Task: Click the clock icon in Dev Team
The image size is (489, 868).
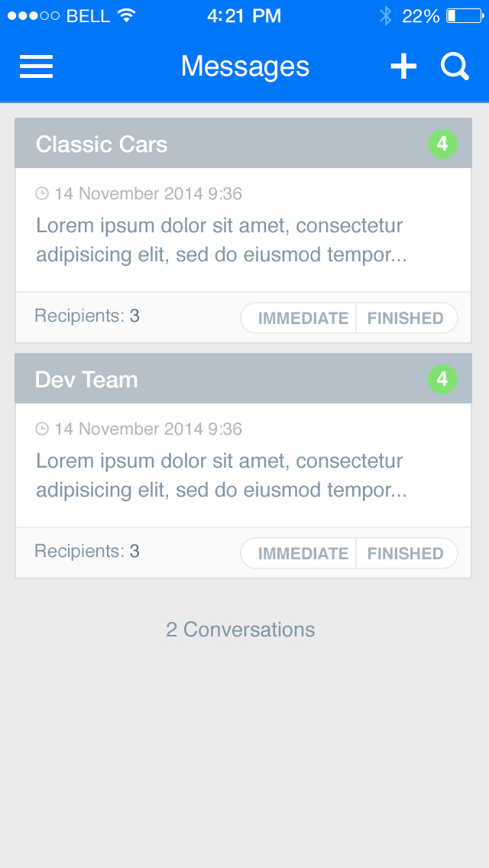Action: pos(42,429)
